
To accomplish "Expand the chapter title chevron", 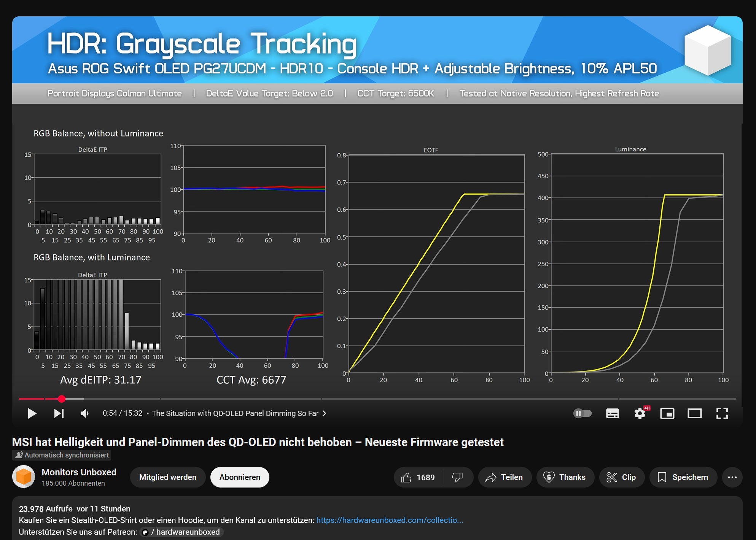I will tap(324, 413).
